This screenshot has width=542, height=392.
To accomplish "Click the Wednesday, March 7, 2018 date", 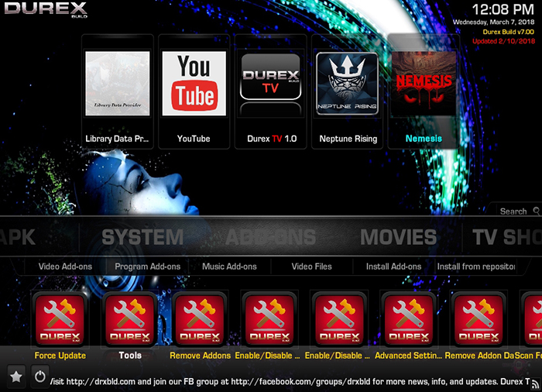I will pos(494,22).
